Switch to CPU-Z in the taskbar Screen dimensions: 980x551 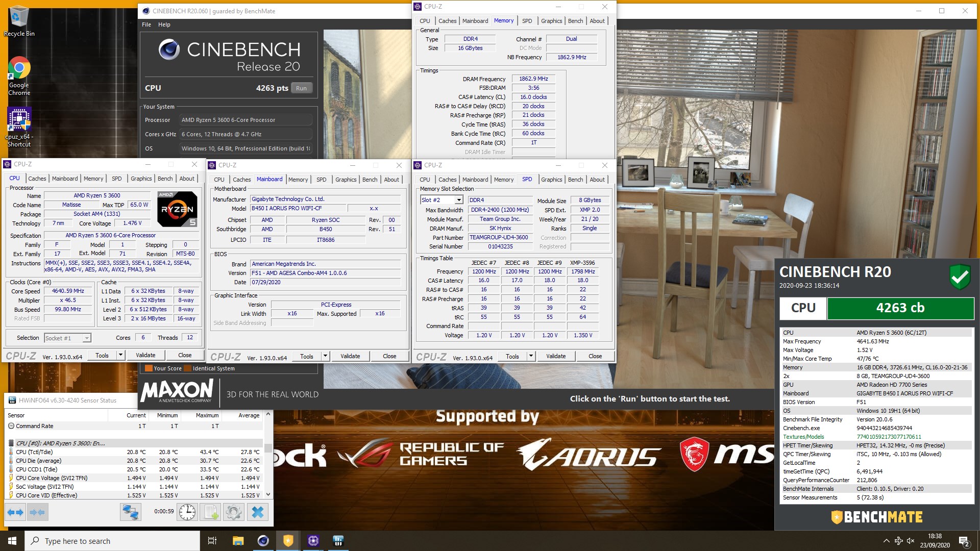313,541
